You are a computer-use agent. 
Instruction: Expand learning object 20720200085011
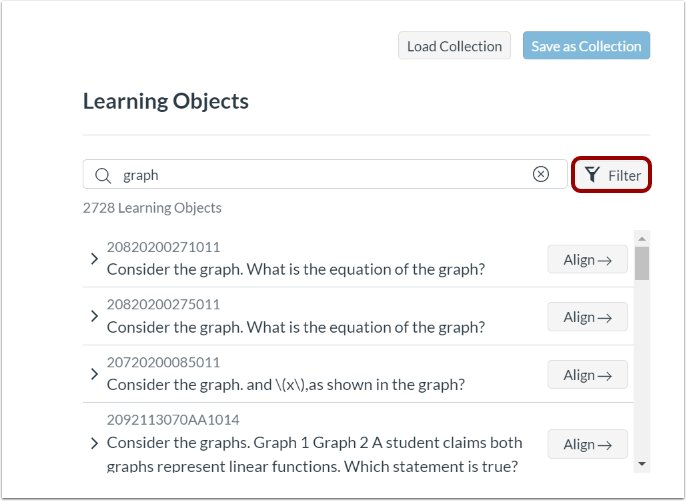click(94, 374)
